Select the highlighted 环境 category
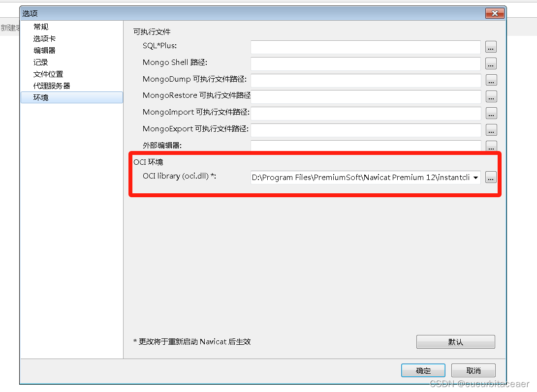Image resolution: width=537 pixels, height=392 pixels. coord(41,97)
